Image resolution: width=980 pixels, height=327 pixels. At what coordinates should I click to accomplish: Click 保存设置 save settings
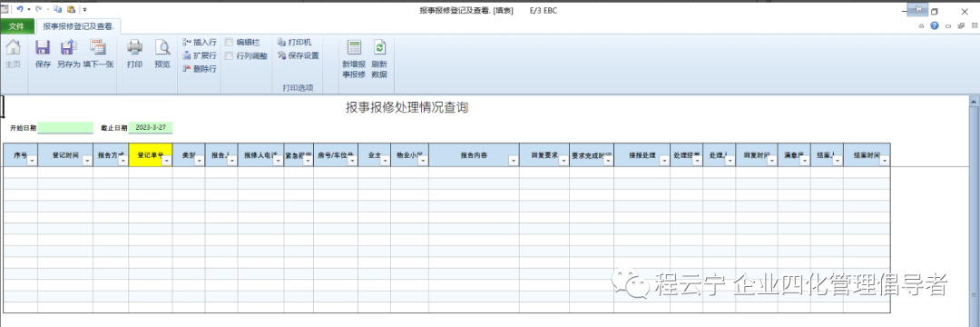(x=299, y=55)
